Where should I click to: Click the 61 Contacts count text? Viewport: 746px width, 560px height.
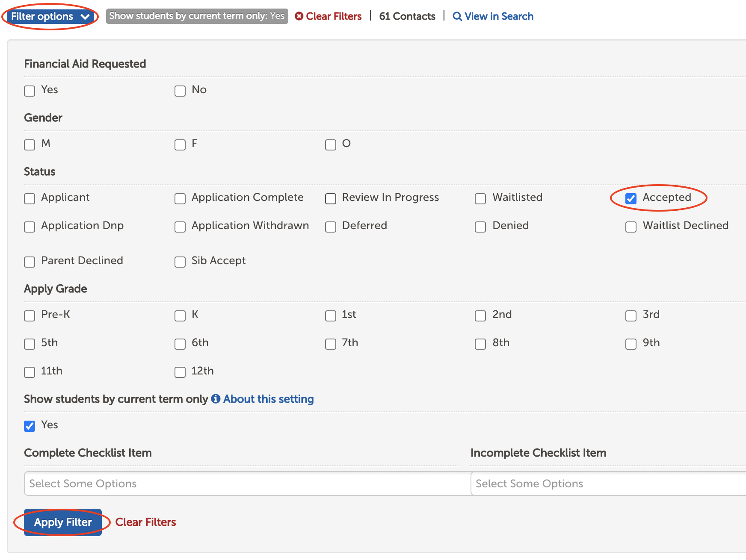click(x=407, y=16)
